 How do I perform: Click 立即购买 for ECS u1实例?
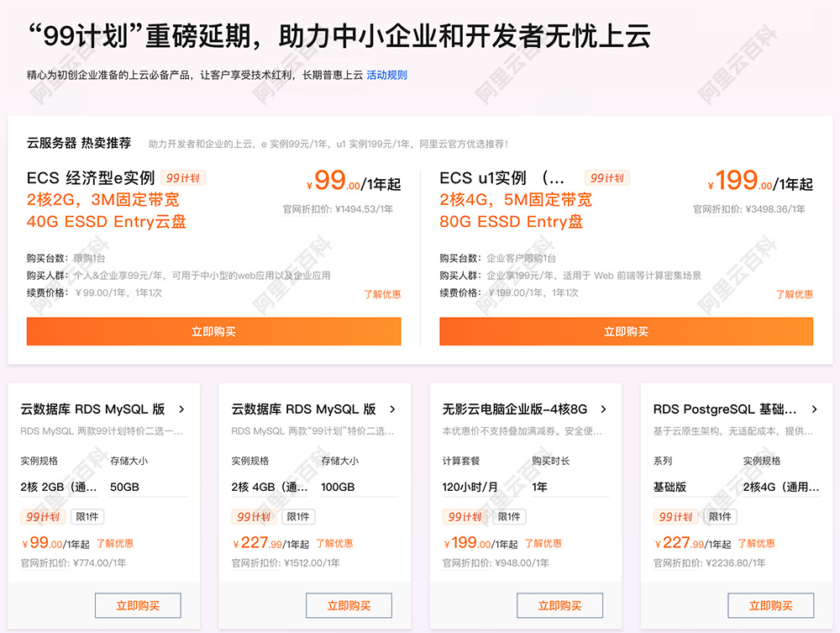[626, 331]
